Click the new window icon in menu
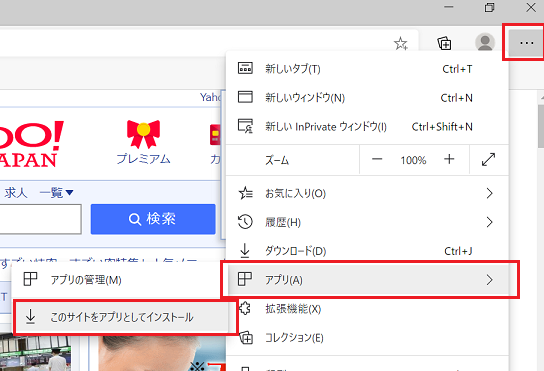544x371 pixels. pos(245,97)
